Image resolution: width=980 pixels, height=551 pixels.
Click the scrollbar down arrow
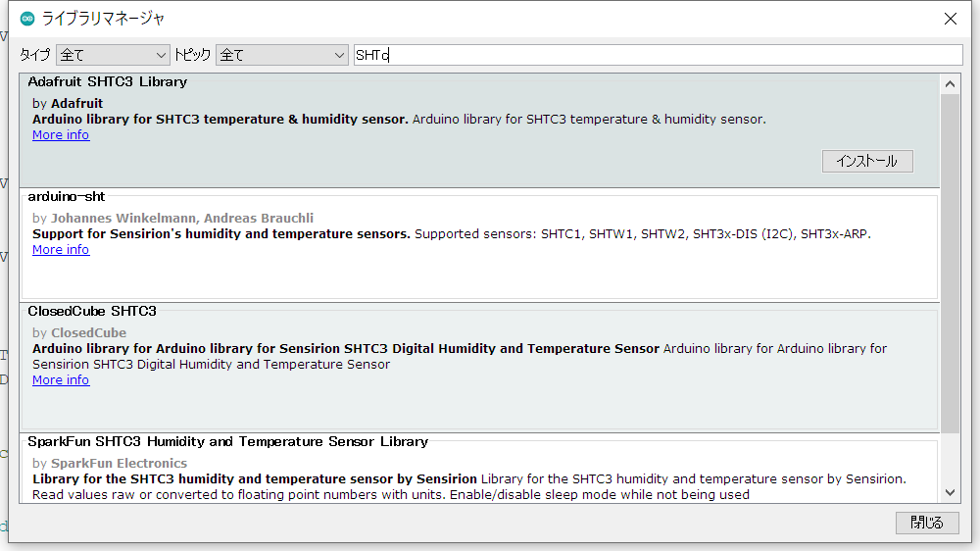pos(950,492)
